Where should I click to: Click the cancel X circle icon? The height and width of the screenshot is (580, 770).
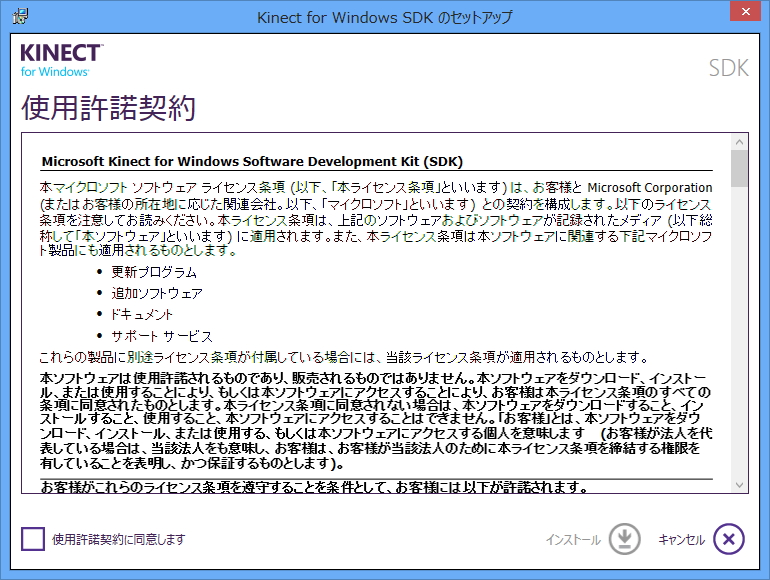[729, 539]
